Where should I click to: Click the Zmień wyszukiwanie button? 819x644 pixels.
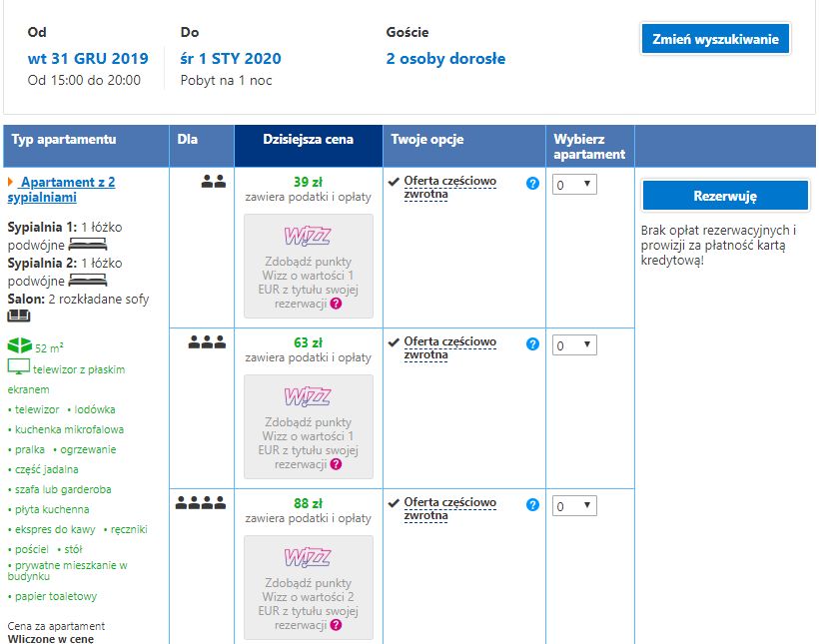click(715, 39)
